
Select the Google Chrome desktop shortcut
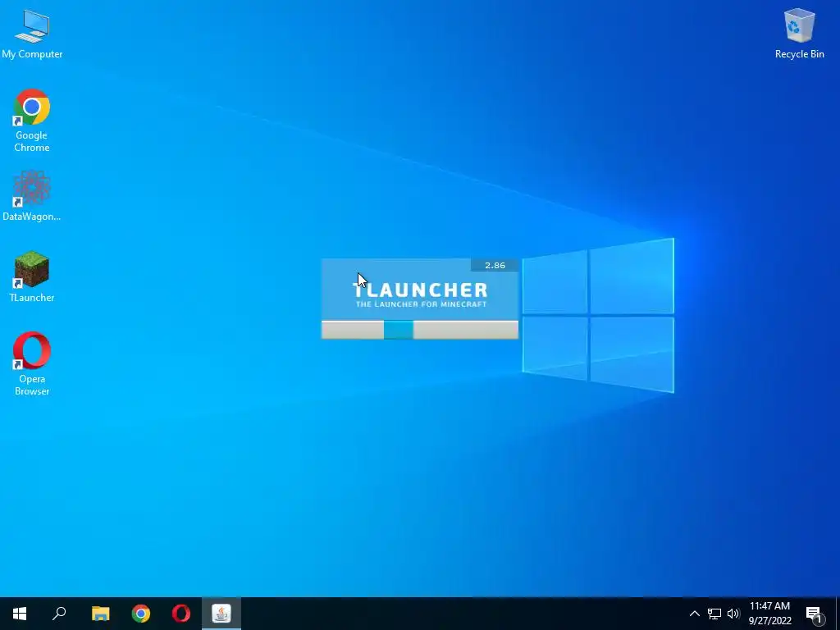(32, 120)
